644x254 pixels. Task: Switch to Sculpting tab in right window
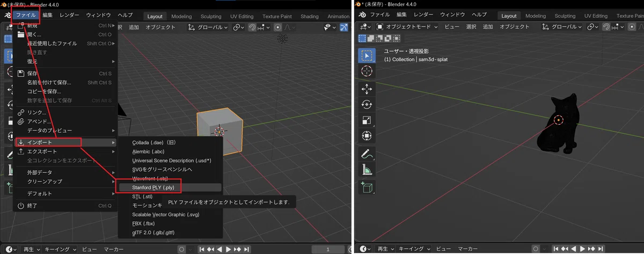coord(565,16)
